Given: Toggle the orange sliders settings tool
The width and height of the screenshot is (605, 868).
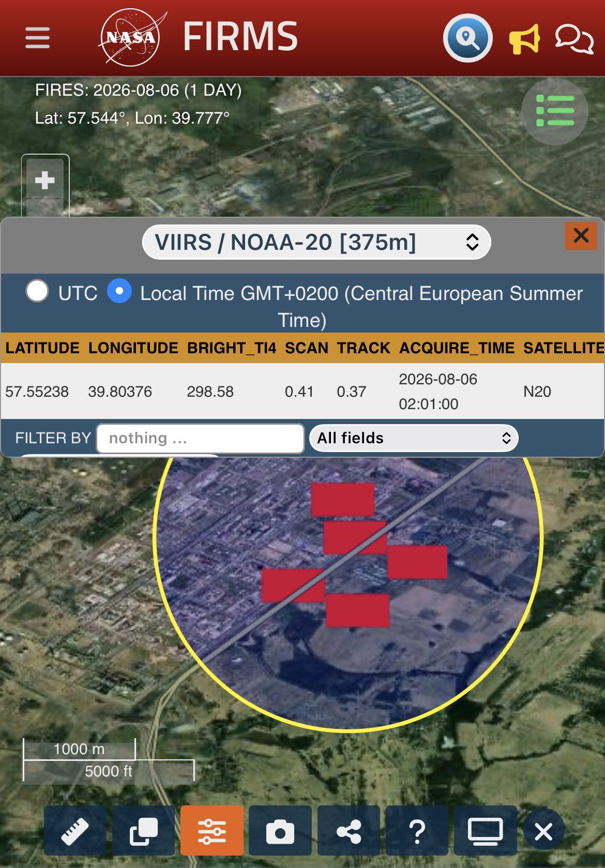Looking at the screenshot, I should (x=212, y=831).
